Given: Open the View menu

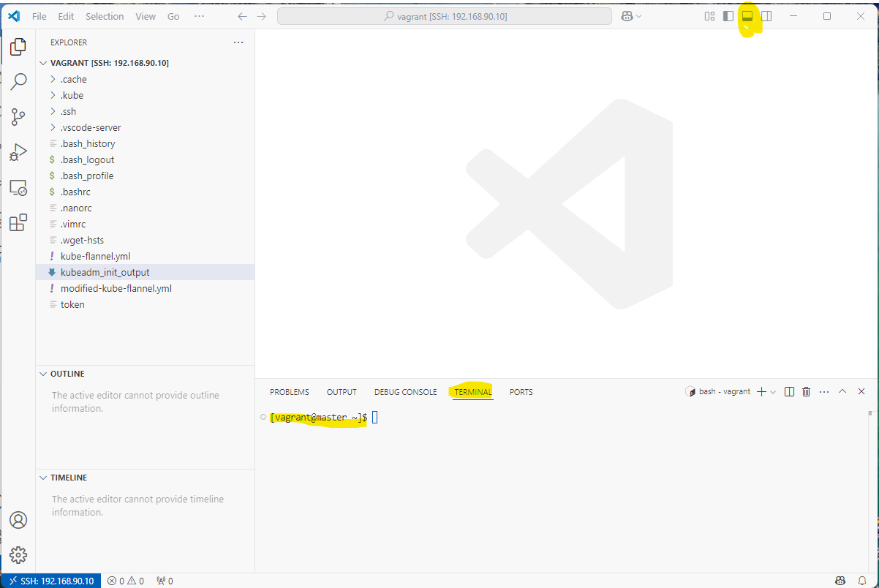Looking at the screenshot, I should click(146, 16).
